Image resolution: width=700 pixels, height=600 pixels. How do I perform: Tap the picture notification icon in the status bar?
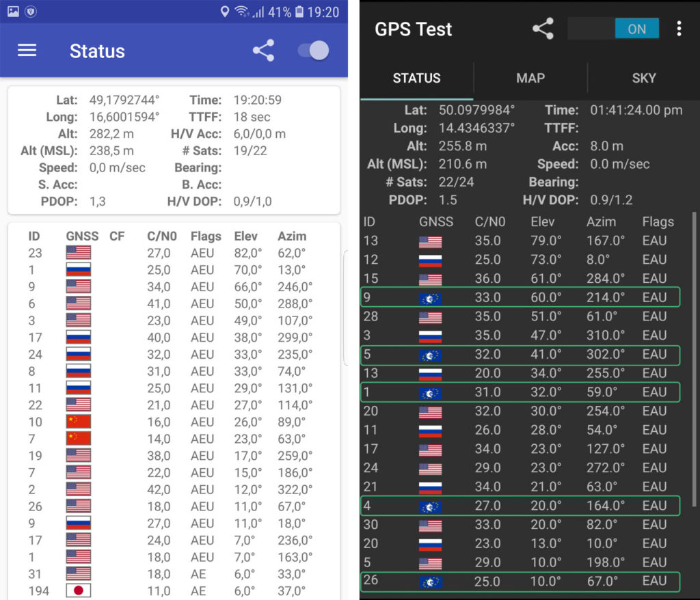13,12
